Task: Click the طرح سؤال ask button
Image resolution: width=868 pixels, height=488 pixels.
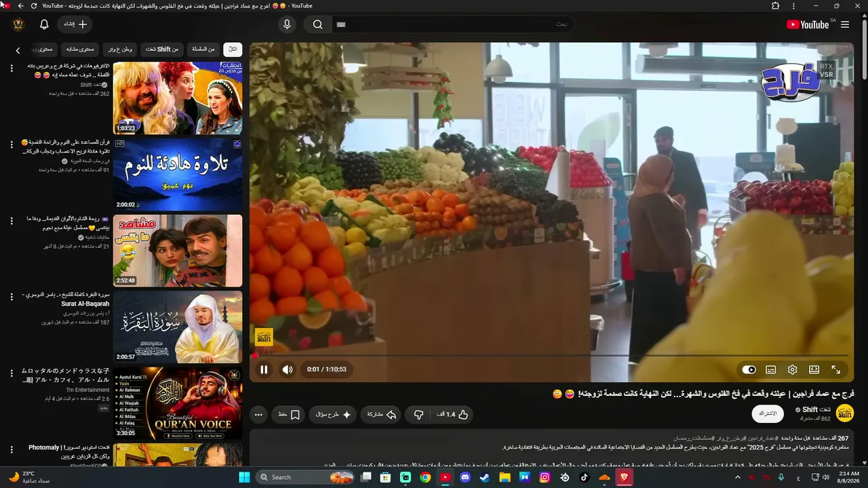Action: (333, 414)
